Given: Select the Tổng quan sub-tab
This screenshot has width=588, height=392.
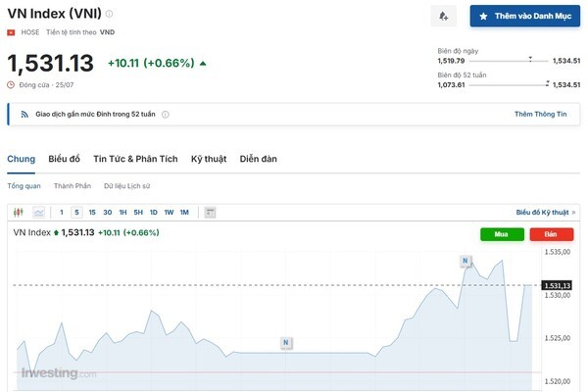Looking at the screenshot, I should coord(24,186).
